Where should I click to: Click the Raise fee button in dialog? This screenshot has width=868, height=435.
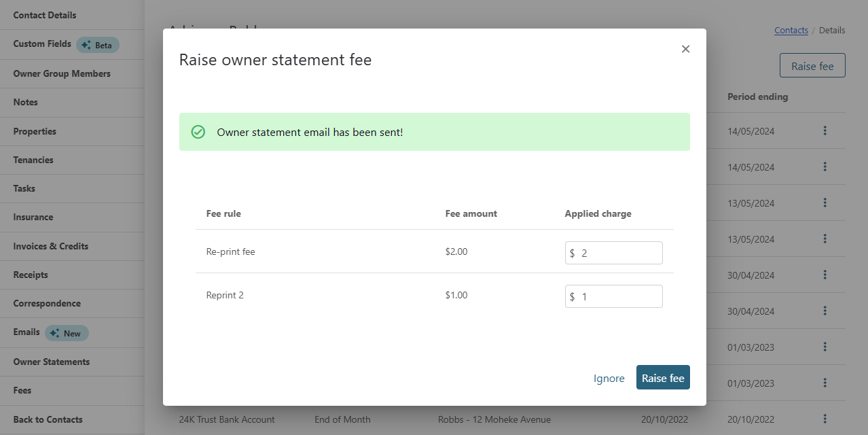click(662, 378)
